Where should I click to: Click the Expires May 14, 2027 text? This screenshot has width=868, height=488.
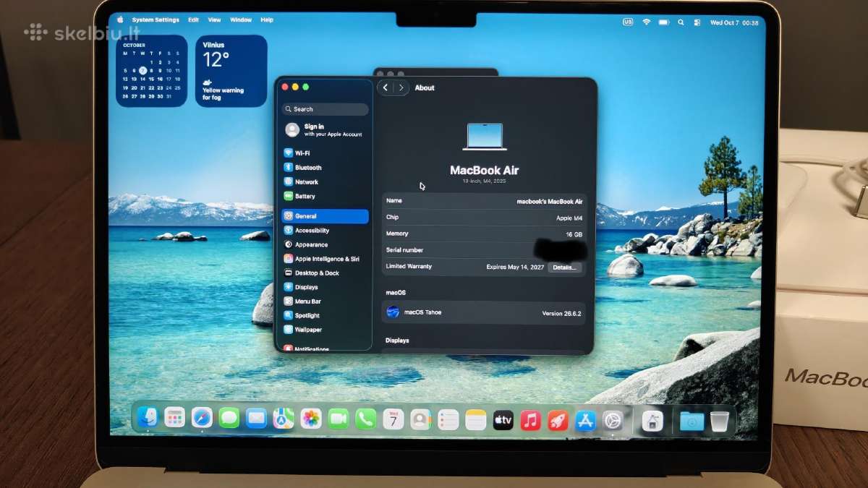515,267
